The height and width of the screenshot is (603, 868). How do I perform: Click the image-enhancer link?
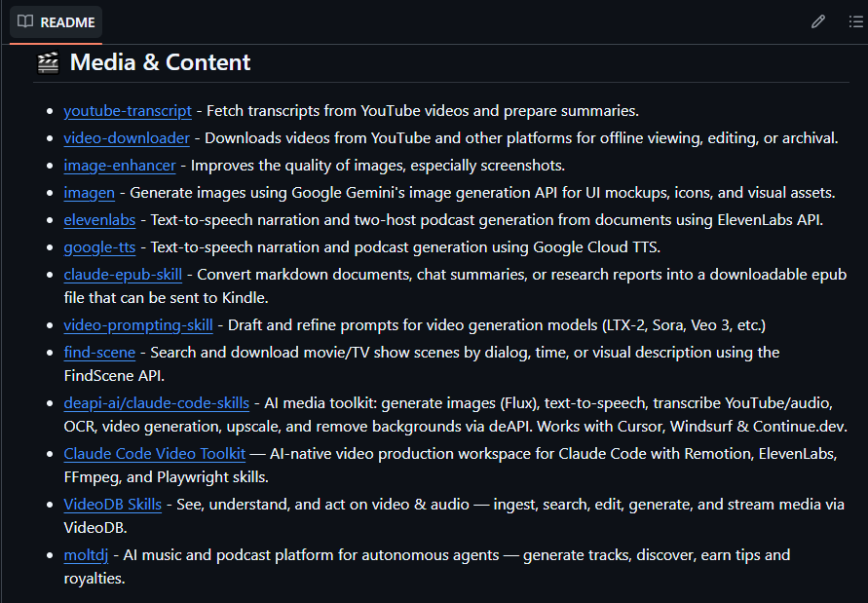tap(119, 165)
